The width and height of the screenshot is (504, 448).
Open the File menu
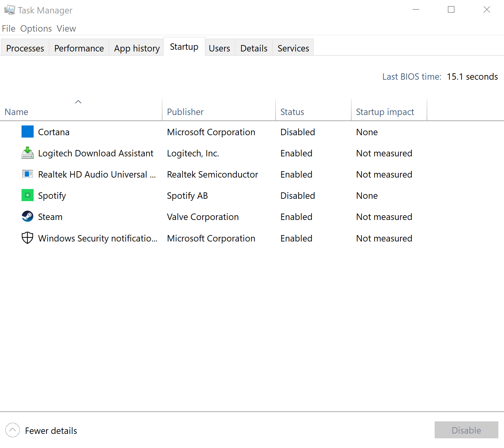coord(8,29)
